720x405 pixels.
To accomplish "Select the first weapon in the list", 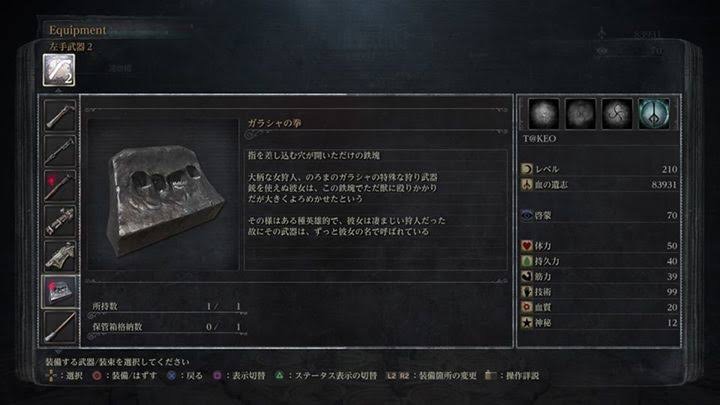I will (x=60, y=115).
